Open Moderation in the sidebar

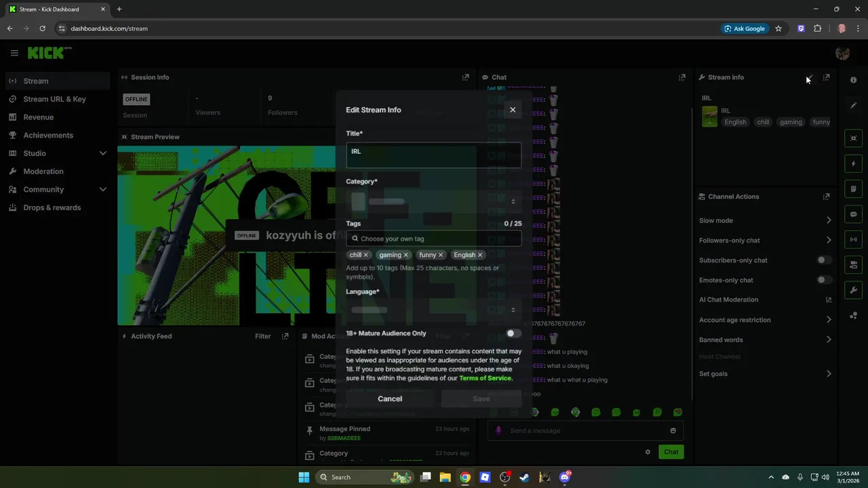point(58,171)
